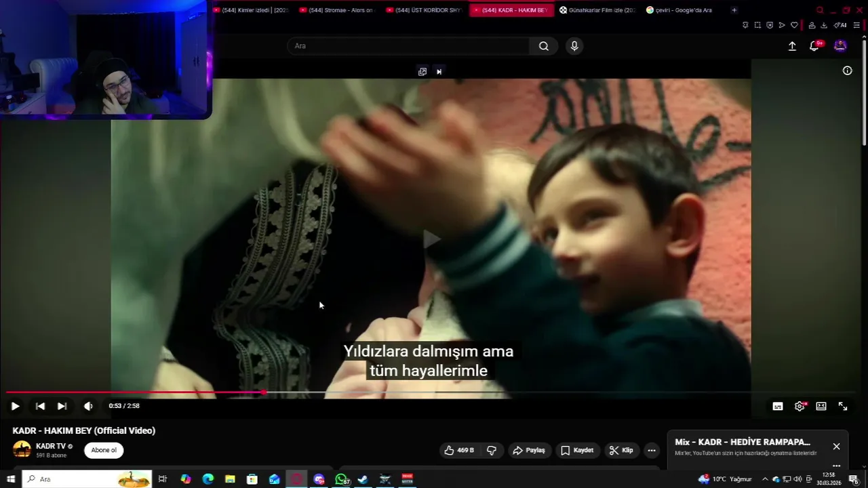Focus the YouTube Ara search field
868x488 pixels.
point(409,46)
